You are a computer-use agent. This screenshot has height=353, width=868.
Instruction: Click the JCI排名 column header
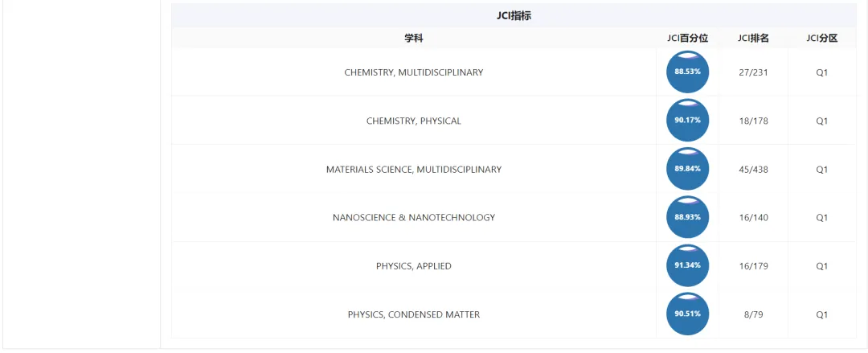pyautogui.click(x=753, y=38)
